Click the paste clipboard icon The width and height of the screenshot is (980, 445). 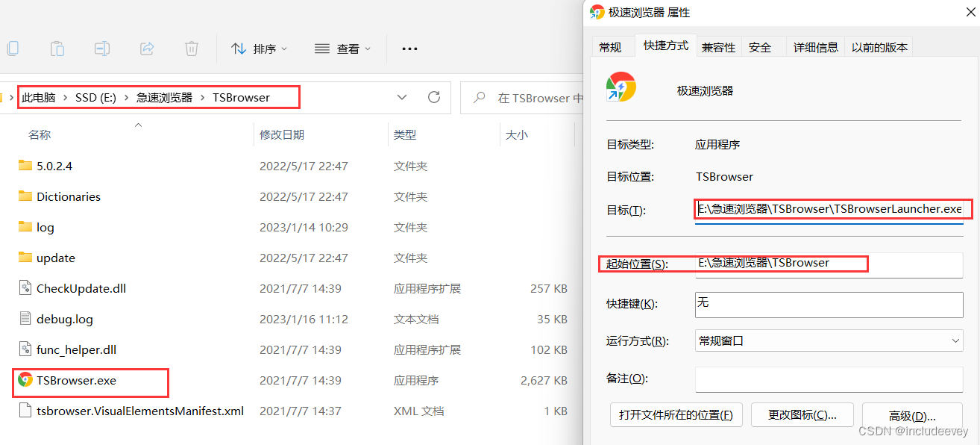[57, 49]
